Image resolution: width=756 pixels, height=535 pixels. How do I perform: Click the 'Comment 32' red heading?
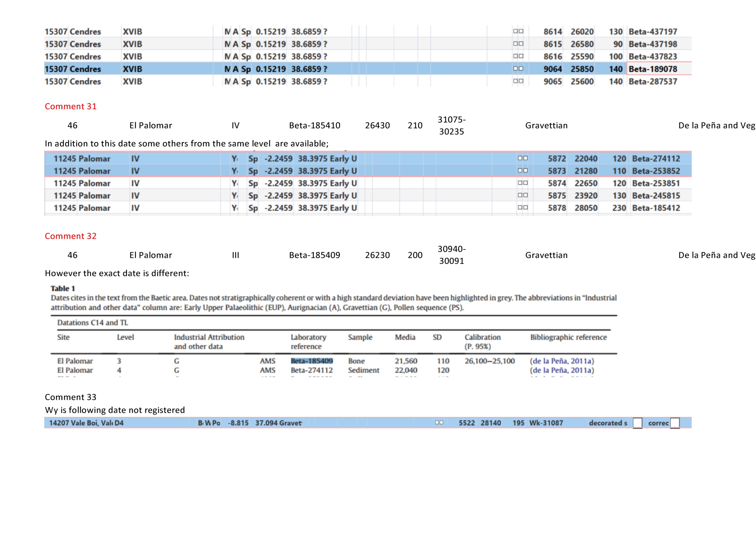point(70,236)
